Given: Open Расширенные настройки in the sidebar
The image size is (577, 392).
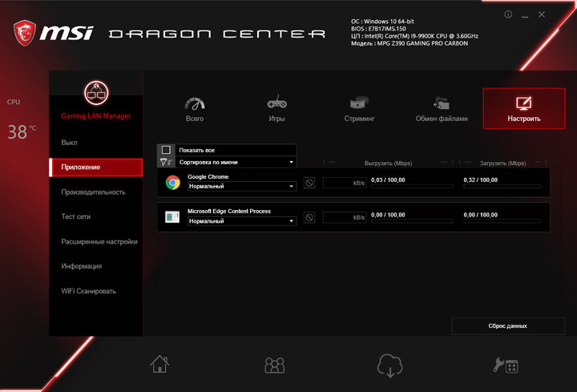Looking at the screenshot, I should coord(99,241).
